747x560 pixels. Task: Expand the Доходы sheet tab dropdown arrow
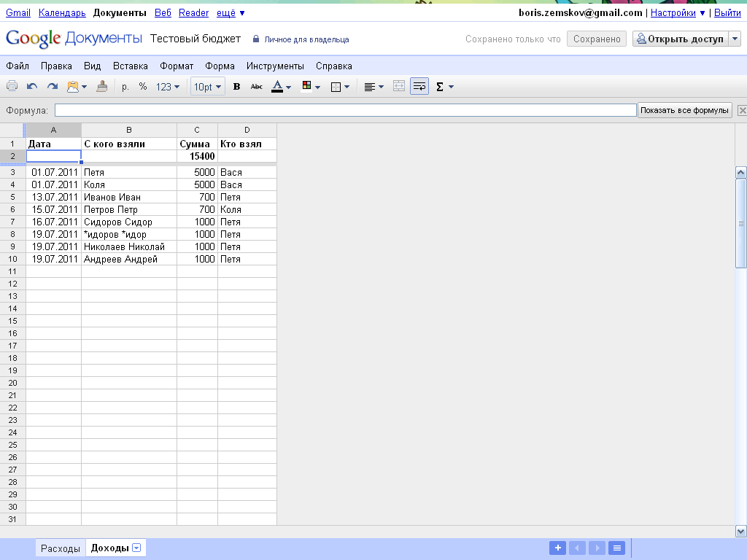point(136,548)
